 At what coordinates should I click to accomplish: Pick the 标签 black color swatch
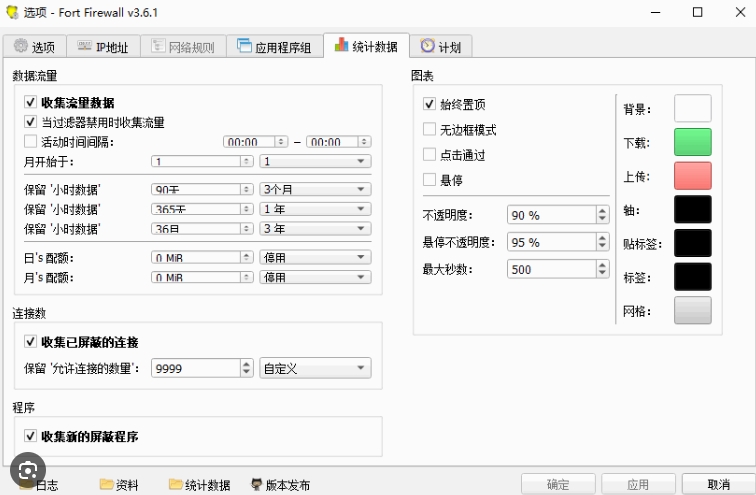(x=692, y=277)
